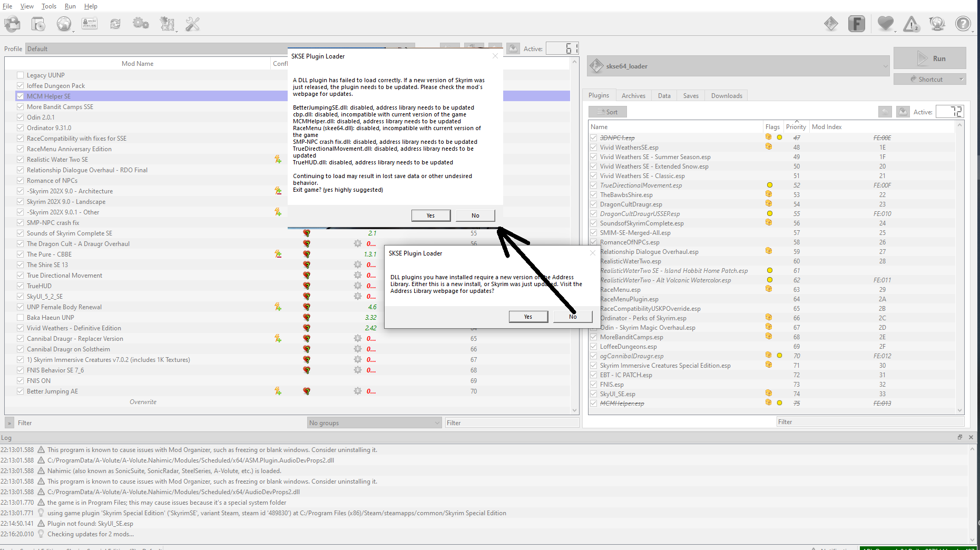Open the dropdown arrow beside Endorse heart
This screenshot has height=550, width=980.
[895, 31]
